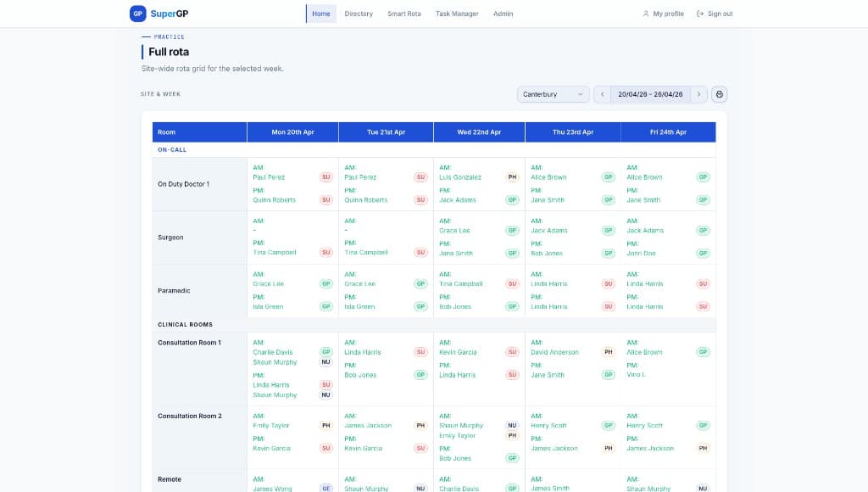This screenshot has width=868, height=492.
Task: Open My profile link
Action: [663, 14]
